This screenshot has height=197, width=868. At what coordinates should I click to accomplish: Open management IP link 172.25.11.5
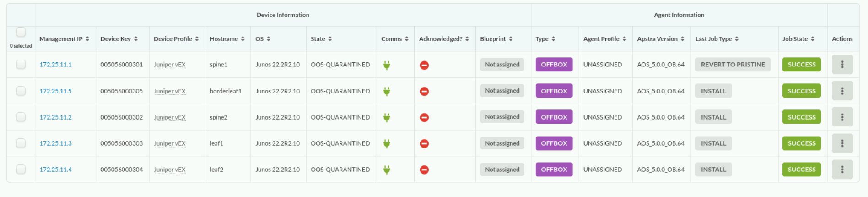tap(55, 91)
